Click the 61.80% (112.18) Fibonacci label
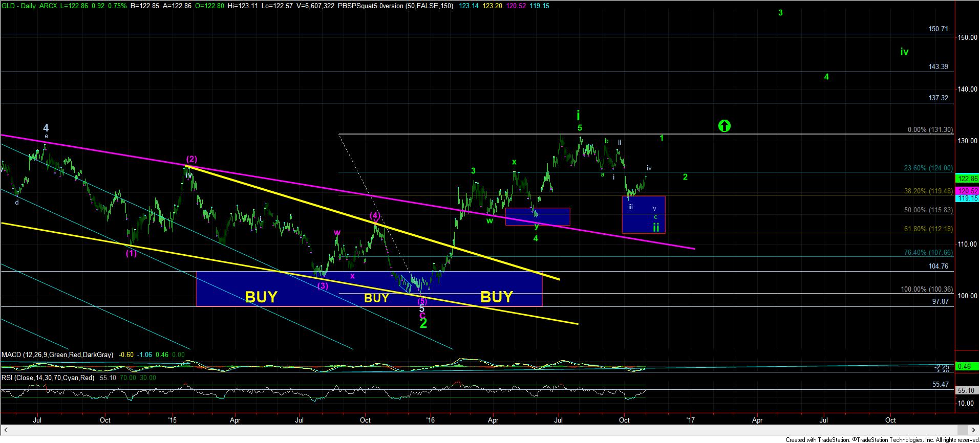980x443 pixels. [928, 229]
